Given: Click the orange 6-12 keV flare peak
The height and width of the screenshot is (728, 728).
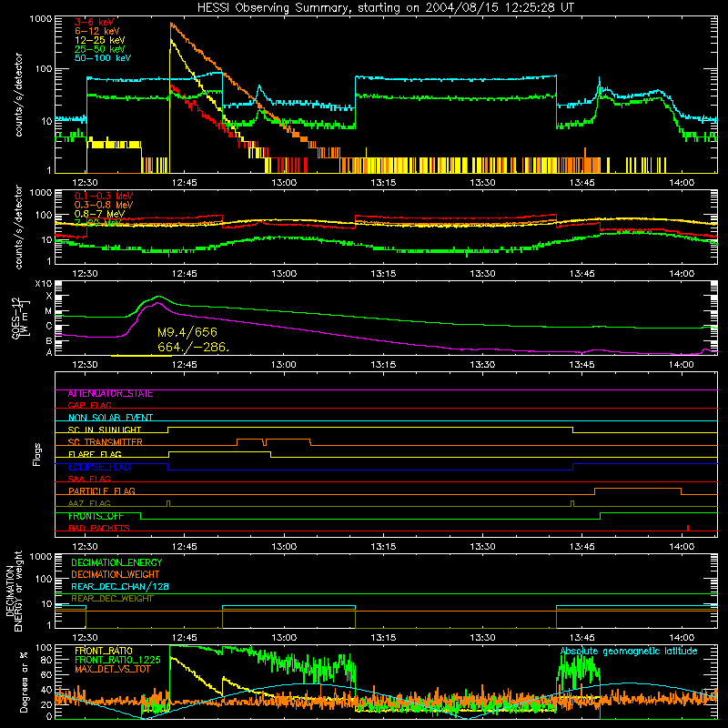Looking at the screenshot, I should coord(172,25).
